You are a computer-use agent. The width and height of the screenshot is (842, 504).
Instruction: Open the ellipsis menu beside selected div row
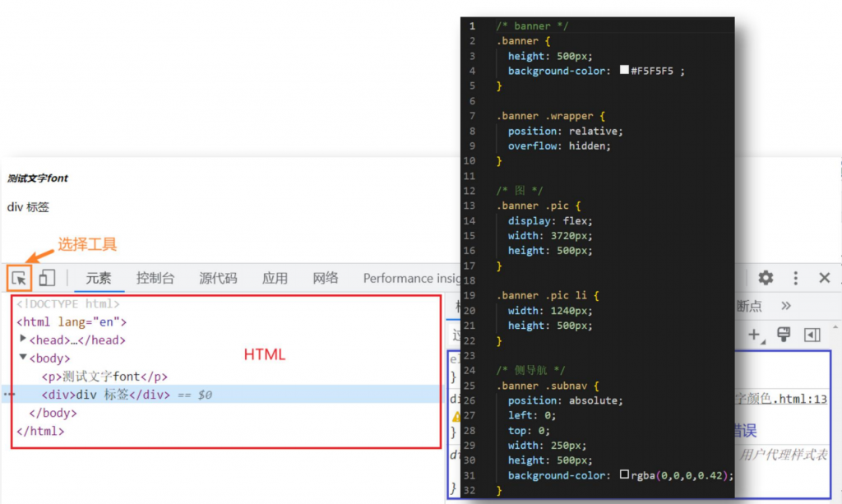click(x=9, y=395)
